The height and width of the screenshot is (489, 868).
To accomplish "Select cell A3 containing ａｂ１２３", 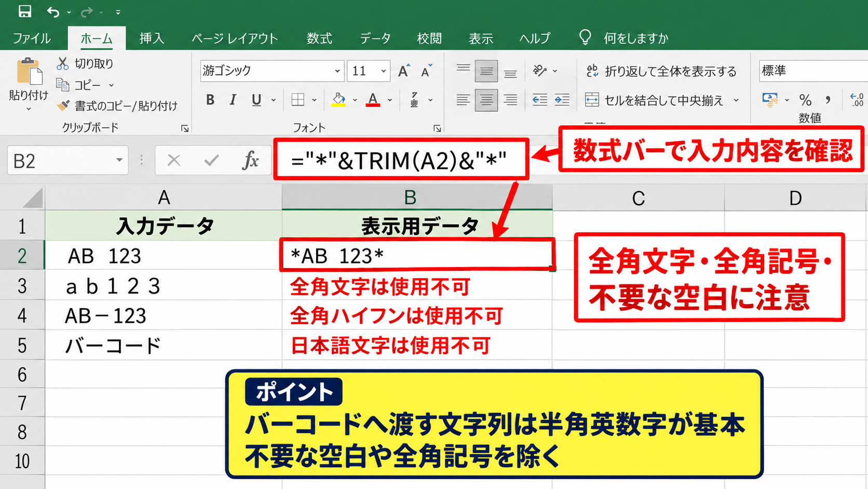I will [x=164, y=286].
